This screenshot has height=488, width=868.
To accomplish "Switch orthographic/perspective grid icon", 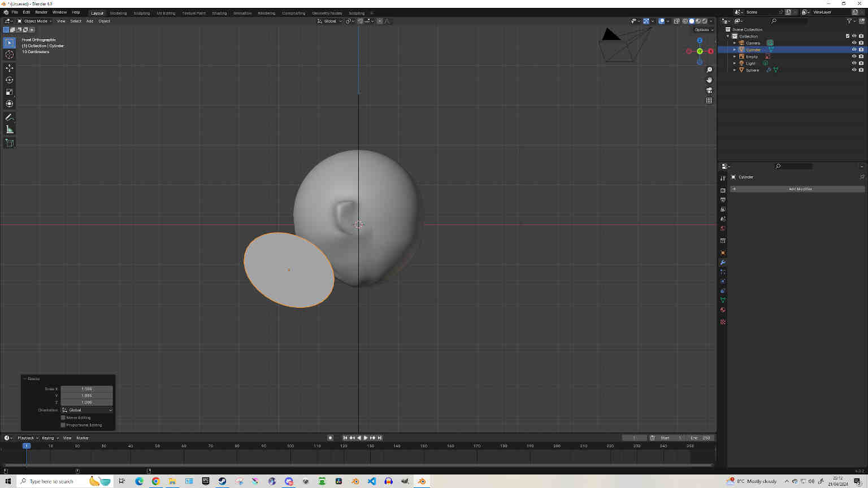I will (709, 101).
